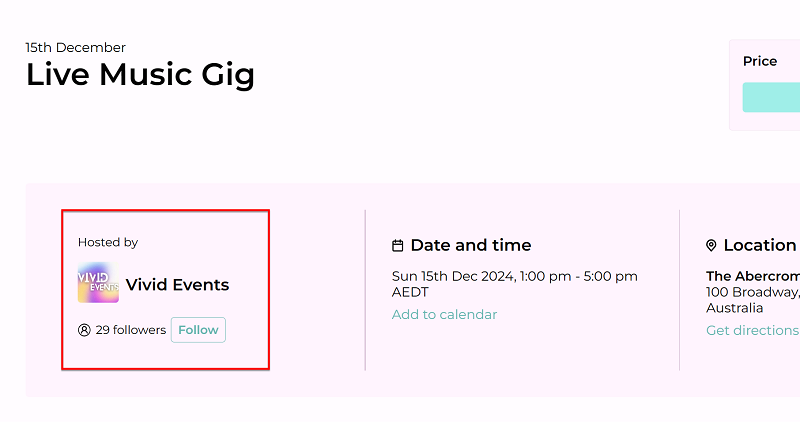This screenshot has width=800, height=423.
Task: Click the AEDT timezone text
Action: [x=410, y=292]
